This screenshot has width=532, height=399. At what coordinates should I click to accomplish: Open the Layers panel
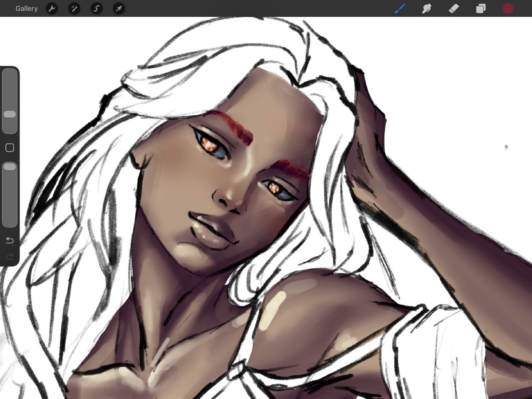481,8
